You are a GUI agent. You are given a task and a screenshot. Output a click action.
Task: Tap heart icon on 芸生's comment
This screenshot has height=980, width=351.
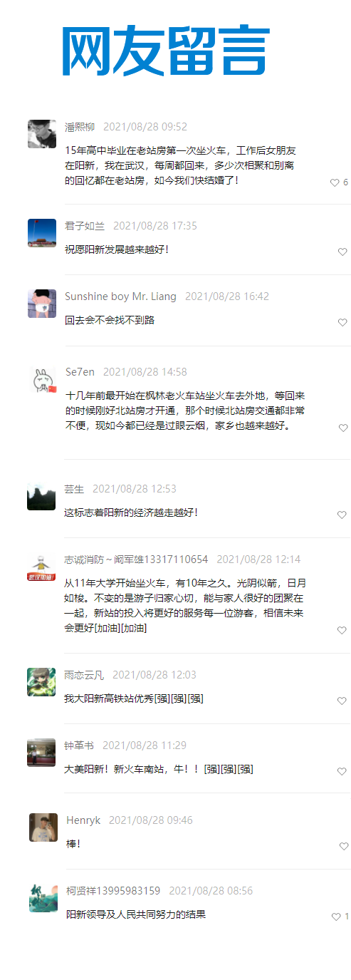pyautogui.click(x=342, y=515)
